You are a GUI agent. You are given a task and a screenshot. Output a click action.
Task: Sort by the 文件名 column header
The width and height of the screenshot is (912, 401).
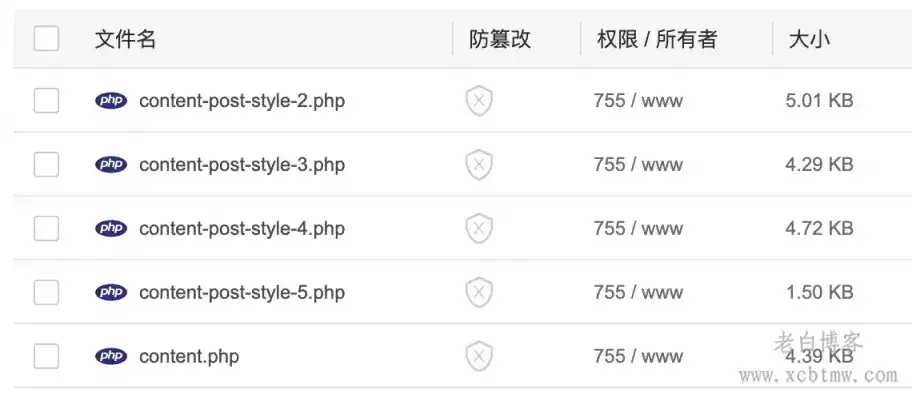pos(125,40)
